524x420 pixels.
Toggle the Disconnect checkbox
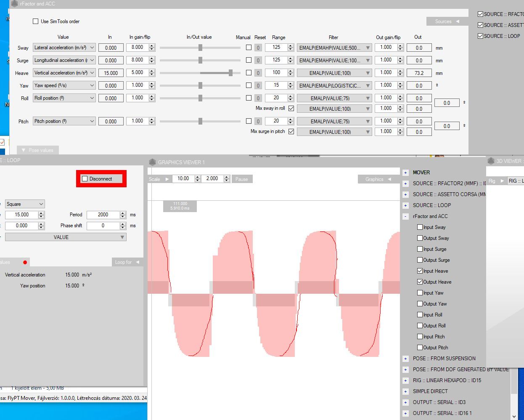tap(85, 179)
